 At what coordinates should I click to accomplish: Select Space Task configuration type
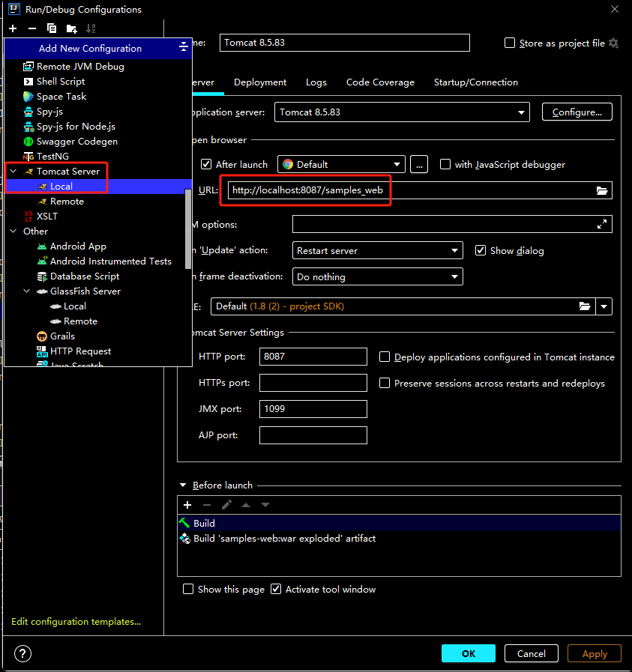[x=61, y=97]
